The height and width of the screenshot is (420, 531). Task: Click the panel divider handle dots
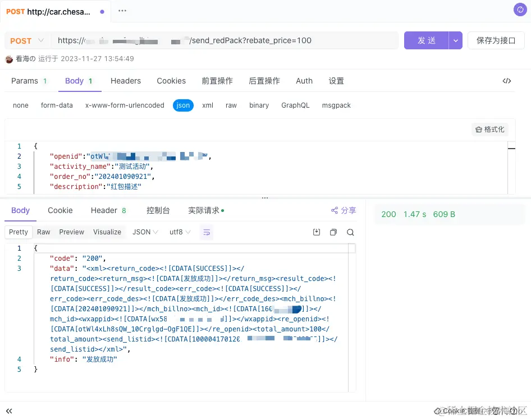coord(265,197)
